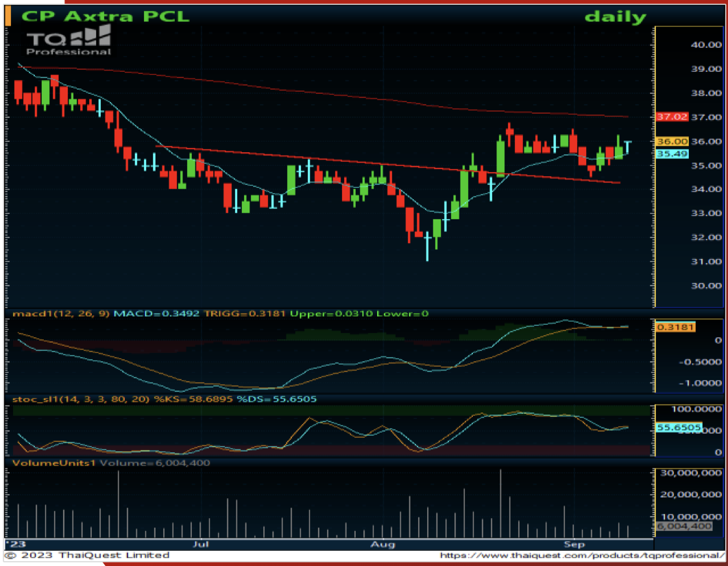This screenshot has height=566, width=728.
Task: Click the Sep marker on time axis
Action: (x=574, y=544)
